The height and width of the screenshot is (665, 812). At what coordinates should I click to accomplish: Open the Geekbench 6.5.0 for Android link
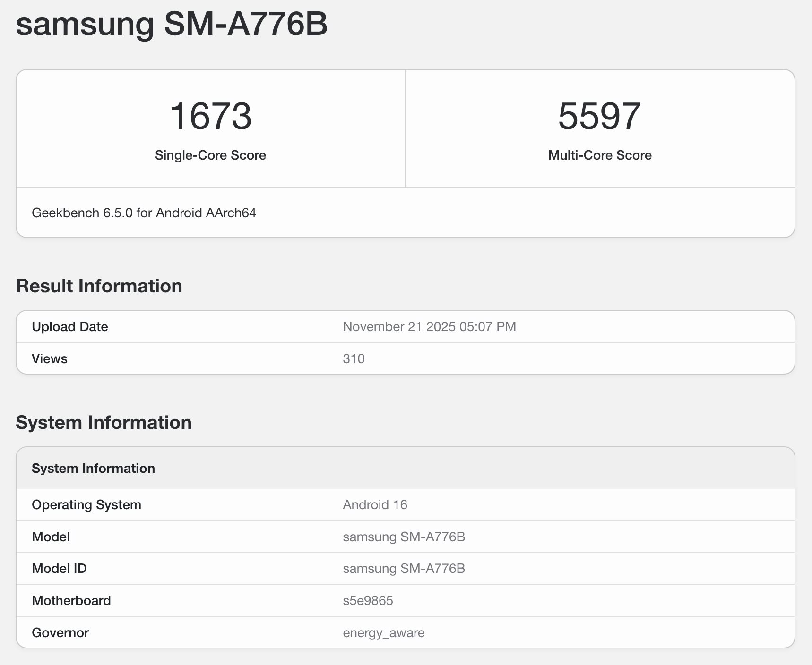(144, 213)
